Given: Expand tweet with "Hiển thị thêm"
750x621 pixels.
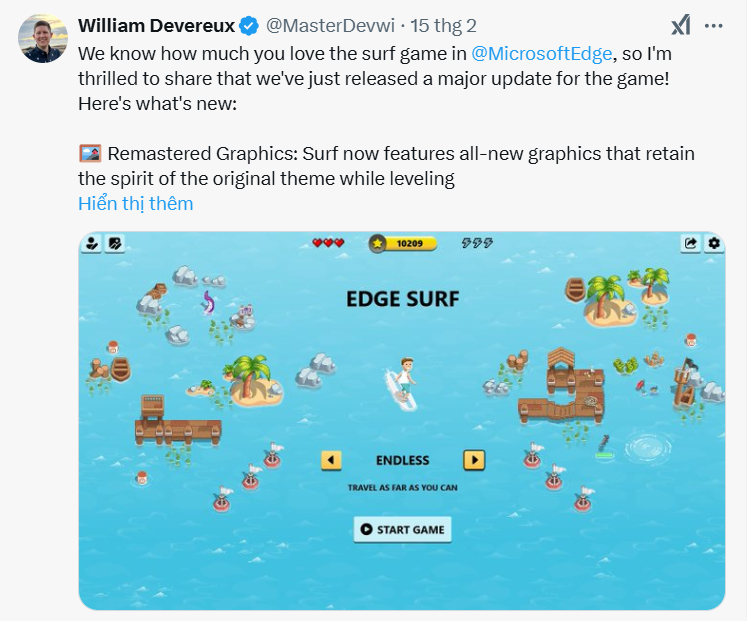Looking at the screenshot, I should (135, 204).
